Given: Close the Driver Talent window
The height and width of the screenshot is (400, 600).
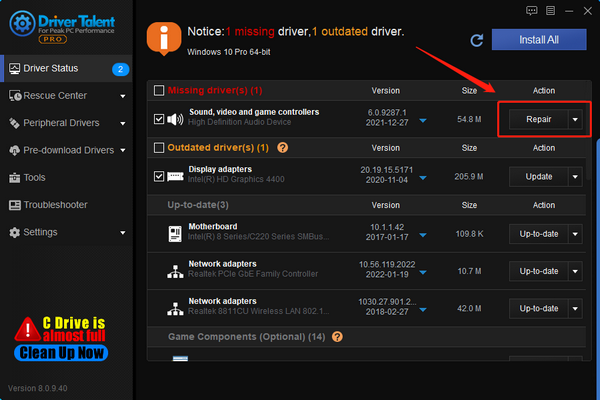Looking at the screenshot, I should click(588, 11).
